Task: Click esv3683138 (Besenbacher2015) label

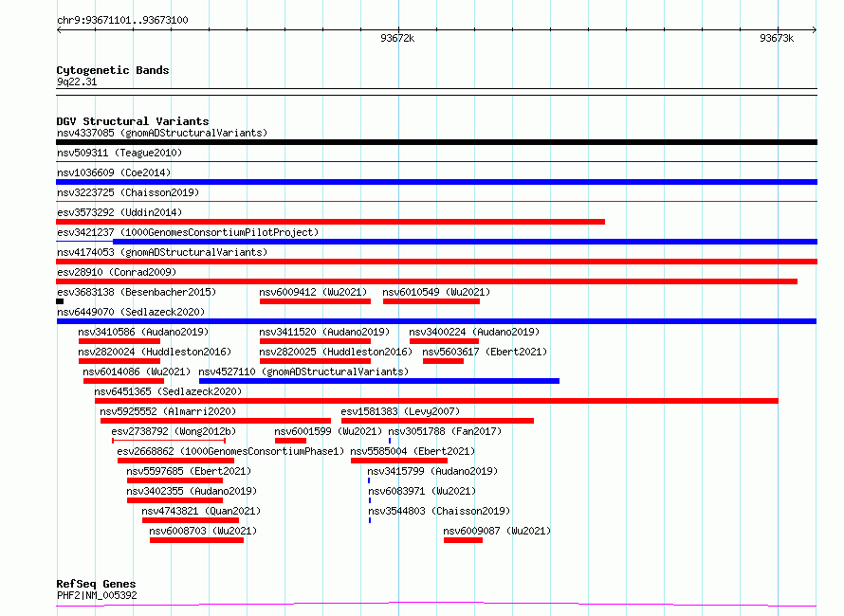Action: click(x=137, y=292)
